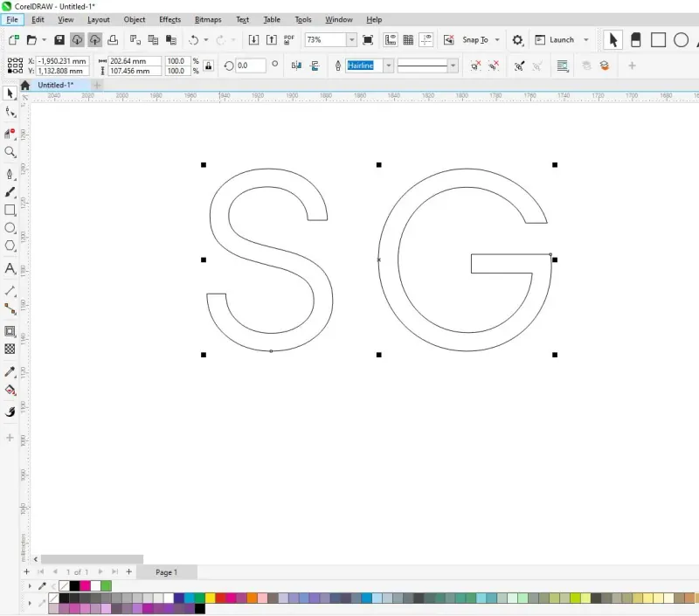Click the Save icon
The width and height of the screenshot is (699, 616).
point(59,39)
